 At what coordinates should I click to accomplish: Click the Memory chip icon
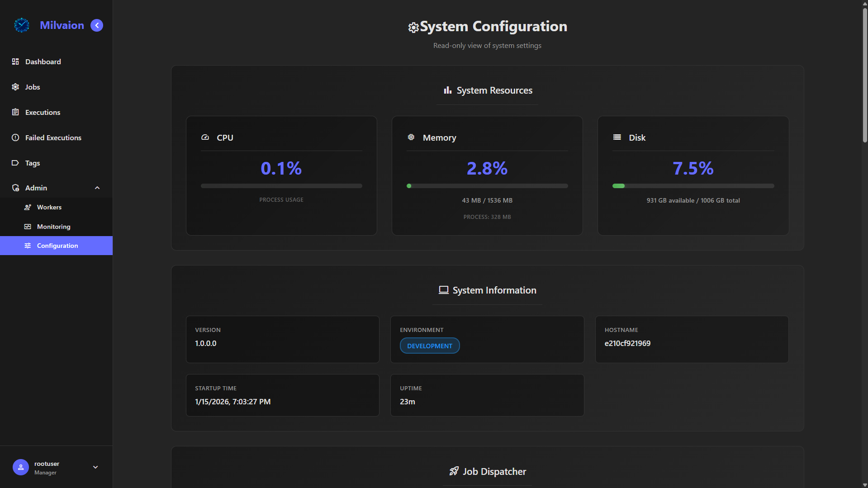click(x=411, y=137)
